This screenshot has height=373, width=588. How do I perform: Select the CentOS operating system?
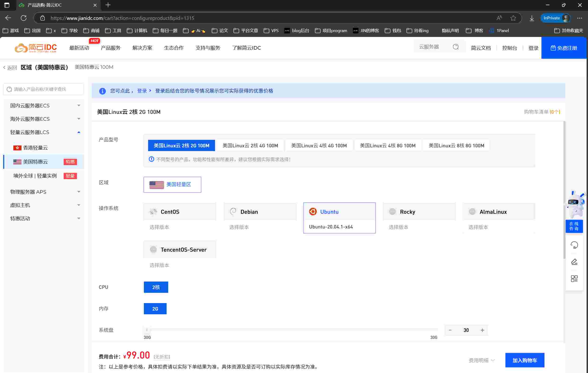coord(180,212)
